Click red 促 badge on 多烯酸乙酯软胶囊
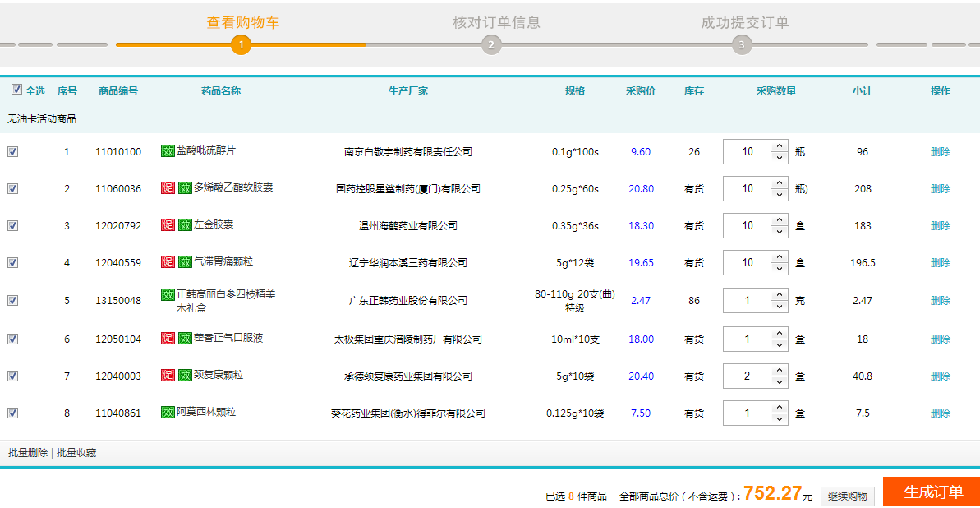Screen dimensions: 980x508 point(168,187)
